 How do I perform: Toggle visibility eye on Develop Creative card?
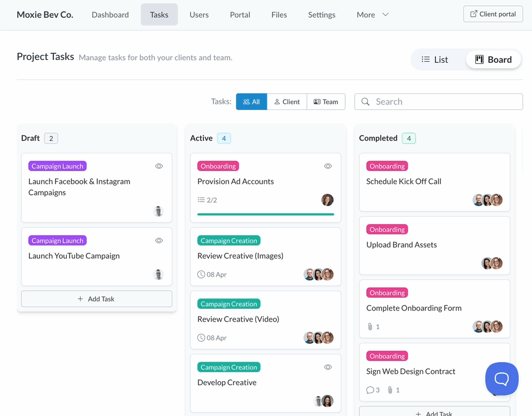point(328,367)
